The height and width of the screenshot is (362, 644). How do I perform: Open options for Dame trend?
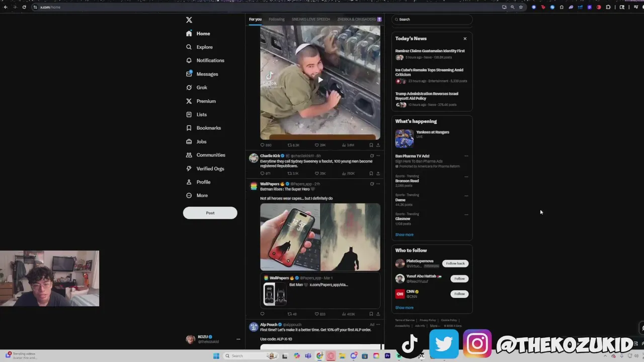(466, 196)
